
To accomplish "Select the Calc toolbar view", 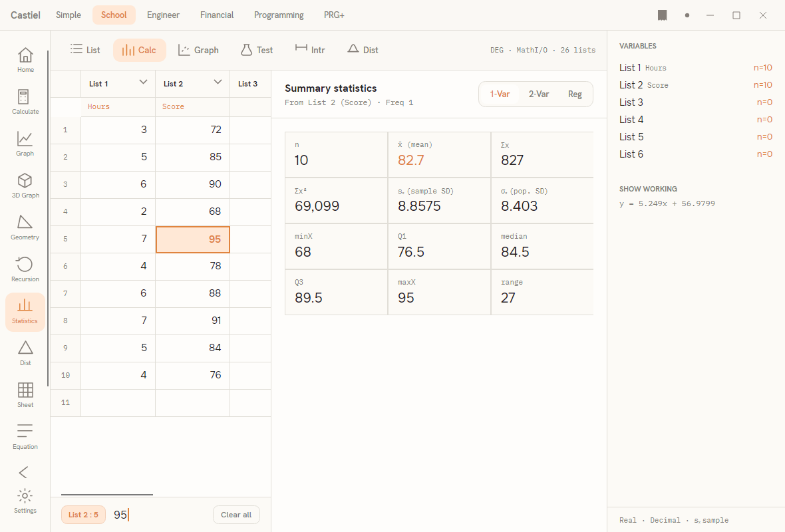I will tap(139, 50).
